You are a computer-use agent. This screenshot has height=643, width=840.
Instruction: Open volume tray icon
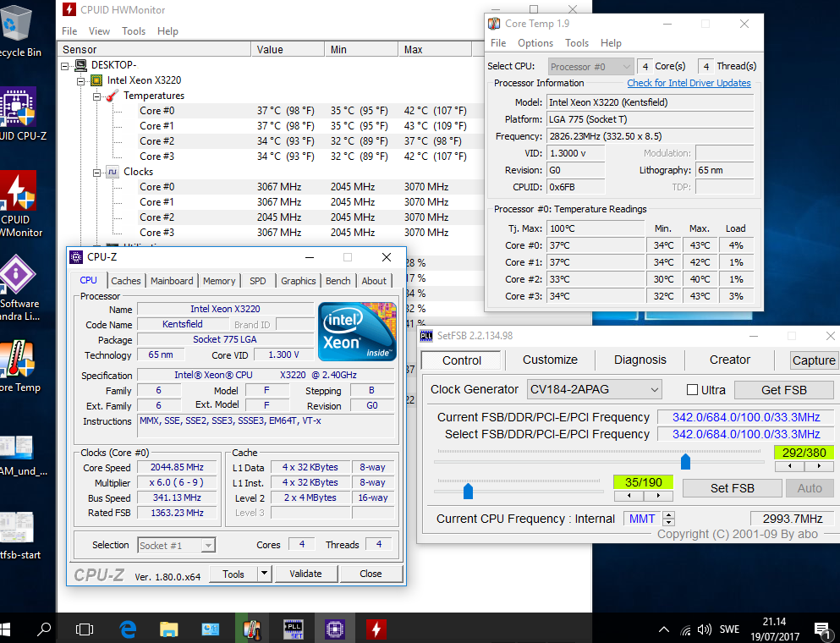point(705,629)
